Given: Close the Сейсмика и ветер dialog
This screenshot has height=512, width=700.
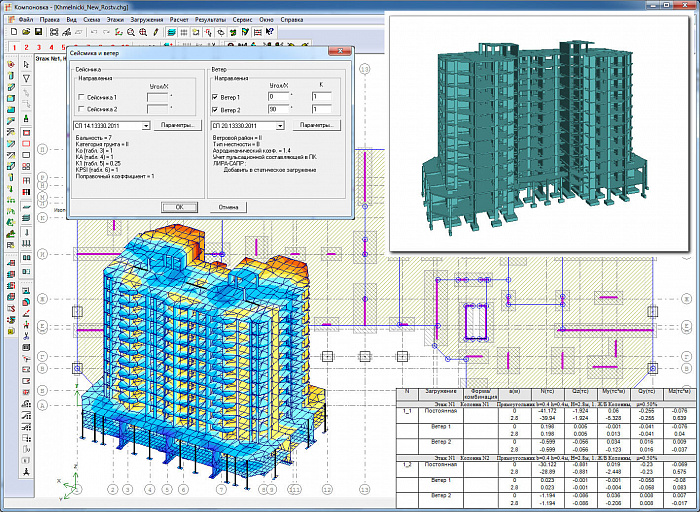Looking at the screenshot, I should coord(341,51).
